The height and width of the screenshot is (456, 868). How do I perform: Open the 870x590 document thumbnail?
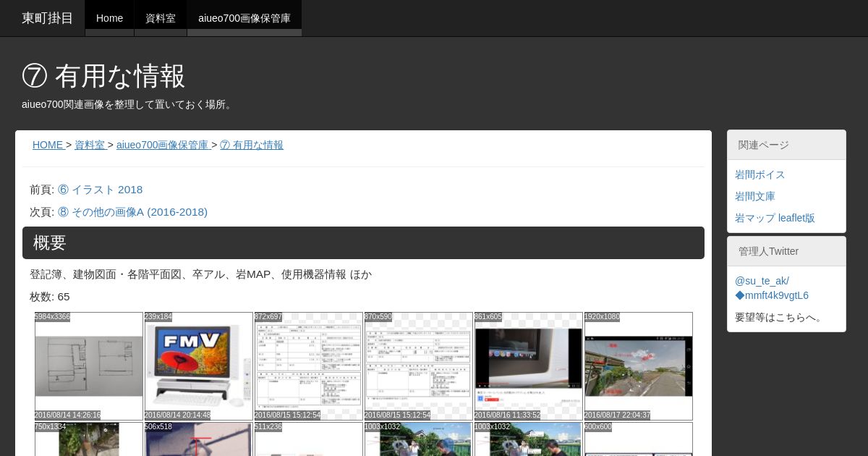click(419, 366)
